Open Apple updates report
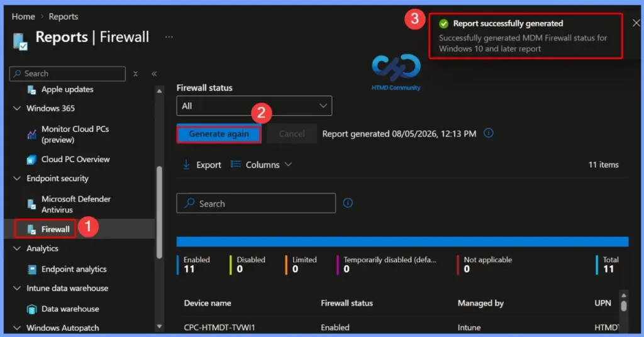 (x=67, y=89)
